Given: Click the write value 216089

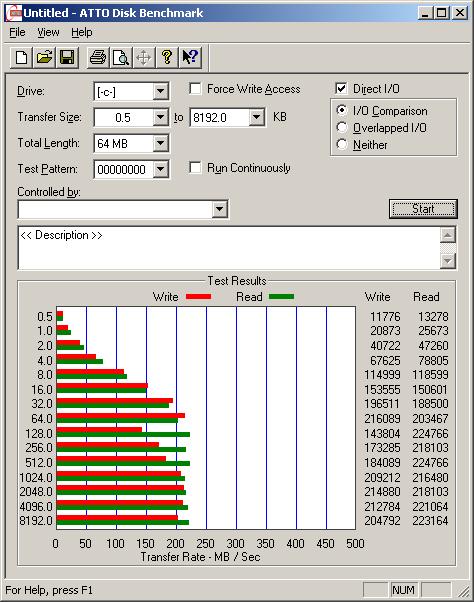Looking at the screenshot, I should pyautogui.click(x=382, y=418).
